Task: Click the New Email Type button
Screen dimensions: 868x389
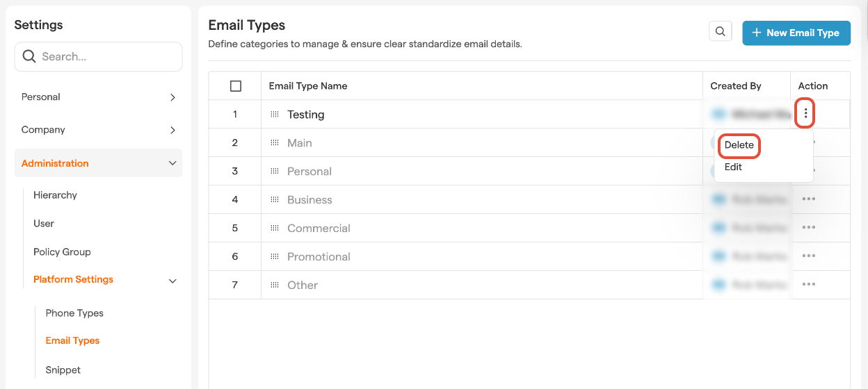Action: [796, 33]
